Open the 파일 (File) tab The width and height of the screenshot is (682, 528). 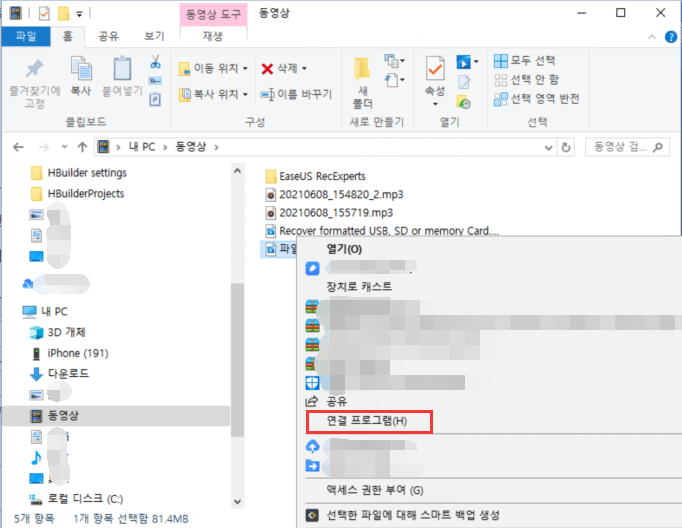[26, 36]
